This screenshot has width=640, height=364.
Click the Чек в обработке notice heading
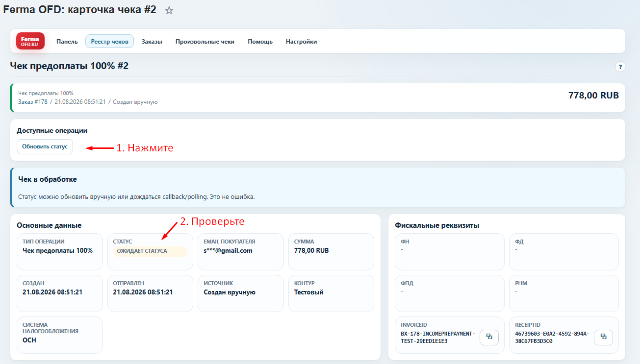[x=48, y=179]
